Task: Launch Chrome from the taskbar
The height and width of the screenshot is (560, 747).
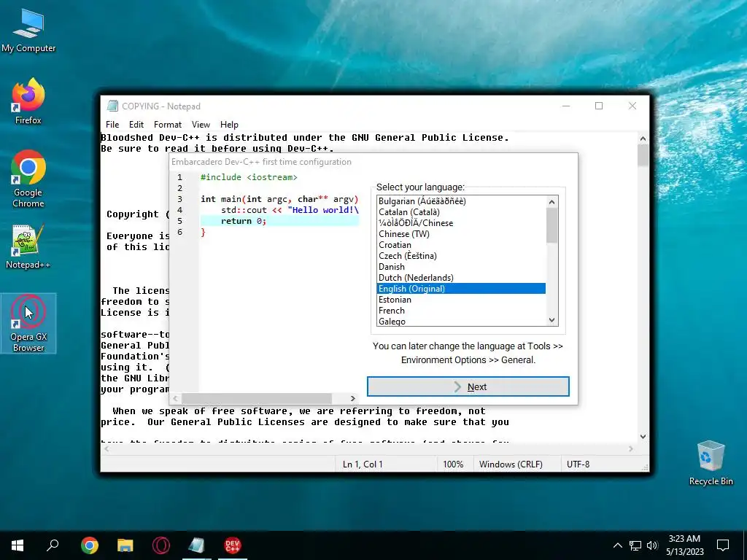Action: pos(90,545)
